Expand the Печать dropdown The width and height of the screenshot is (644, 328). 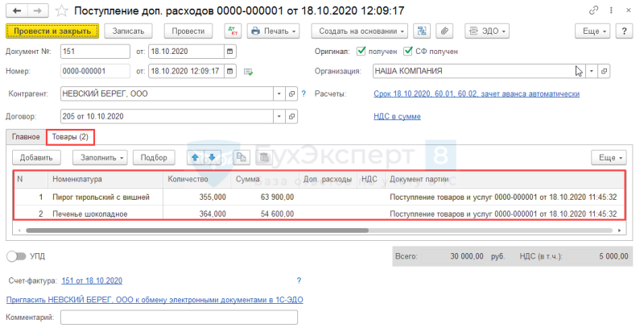click(273, 31)
